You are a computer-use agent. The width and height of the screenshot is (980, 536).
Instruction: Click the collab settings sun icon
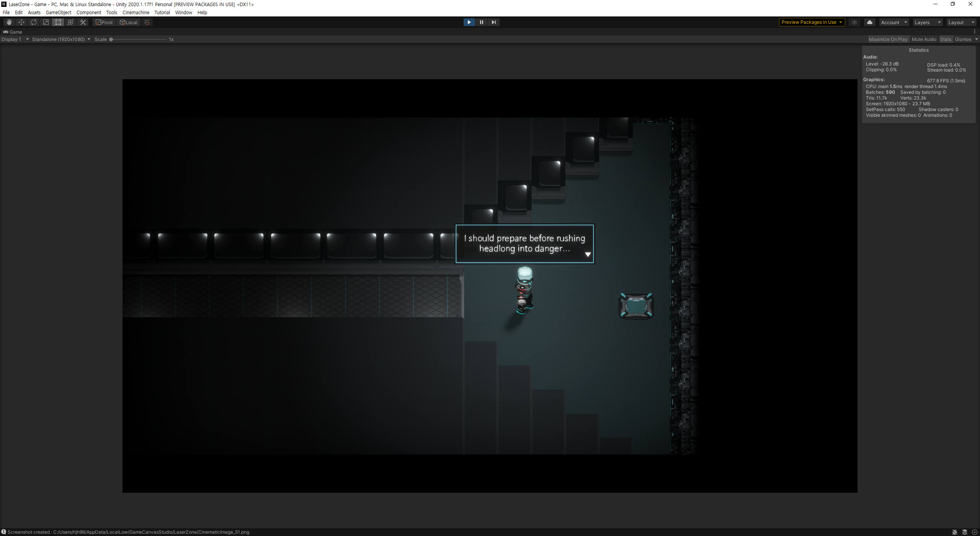click(854, 22)
